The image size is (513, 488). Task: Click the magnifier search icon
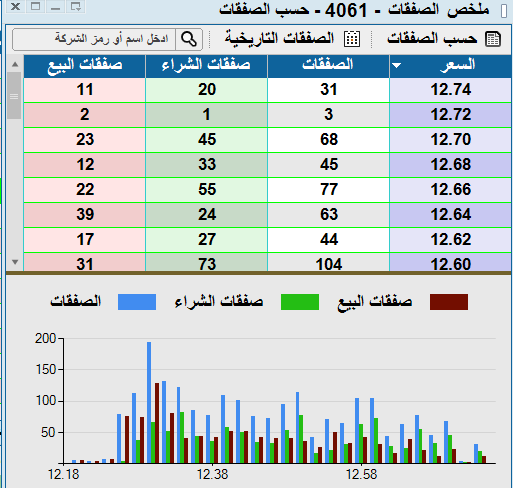(189, 39)
